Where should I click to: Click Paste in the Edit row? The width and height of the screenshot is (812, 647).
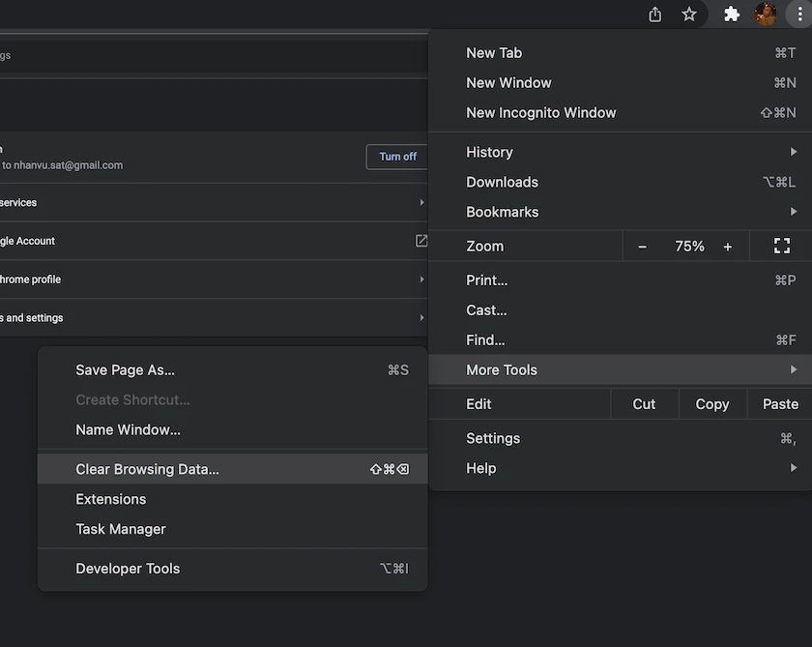[x=780, y=404]
